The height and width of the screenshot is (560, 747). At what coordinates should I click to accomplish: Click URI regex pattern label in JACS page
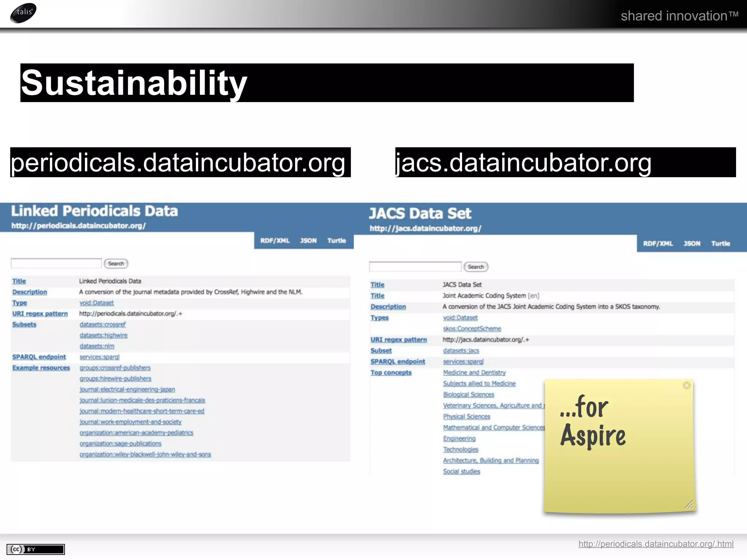(x=399, y=340)
